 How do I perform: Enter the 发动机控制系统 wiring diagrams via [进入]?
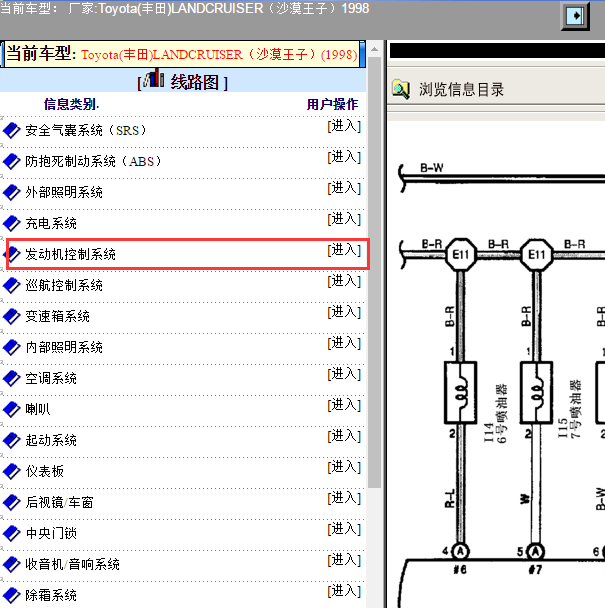[344, 250]
